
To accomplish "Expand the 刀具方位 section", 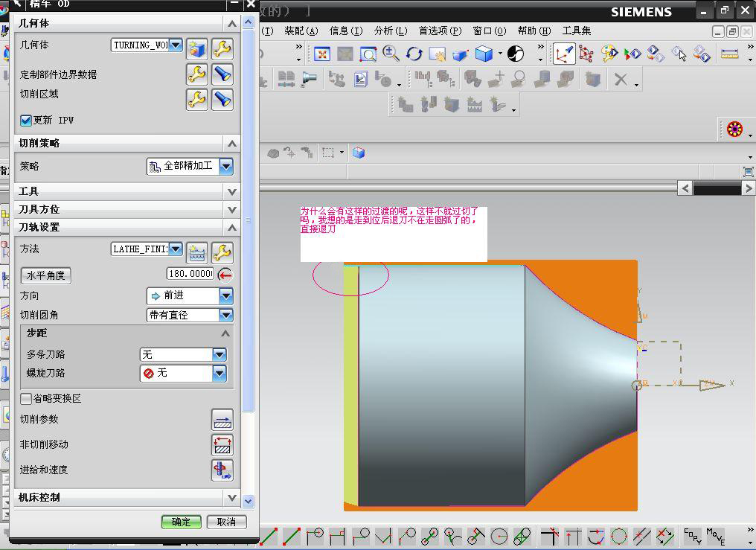I will tap(232, 209).
